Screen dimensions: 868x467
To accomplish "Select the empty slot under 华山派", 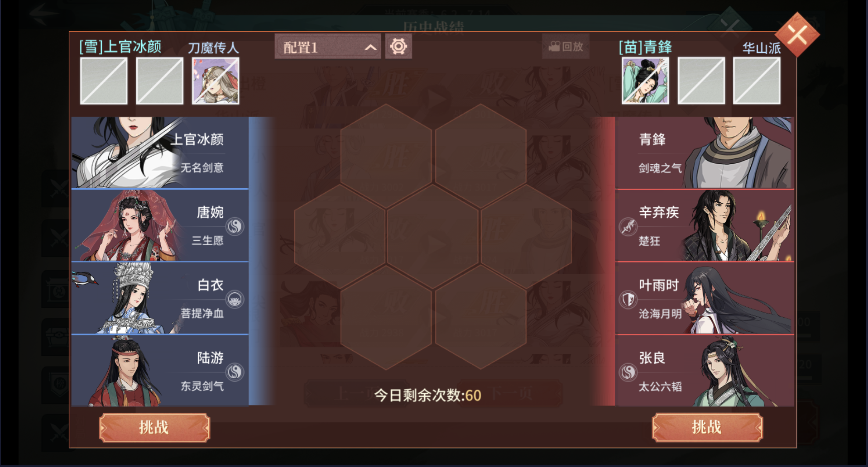I will [757, 81].
